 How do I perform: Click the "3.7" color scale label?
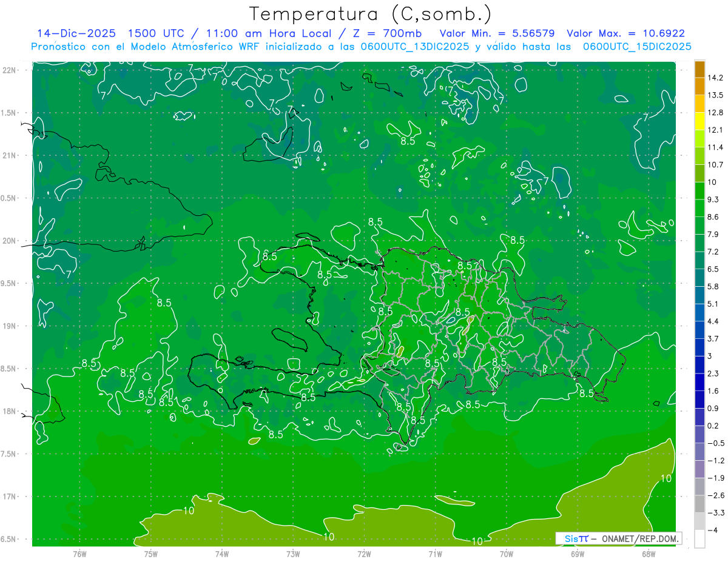(x=713, y=339)
